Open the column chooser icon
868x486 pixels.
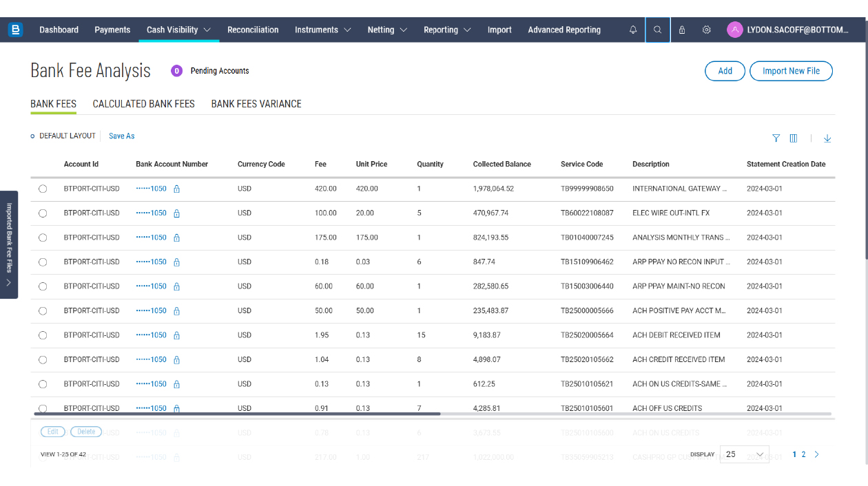tap(794, 138)
